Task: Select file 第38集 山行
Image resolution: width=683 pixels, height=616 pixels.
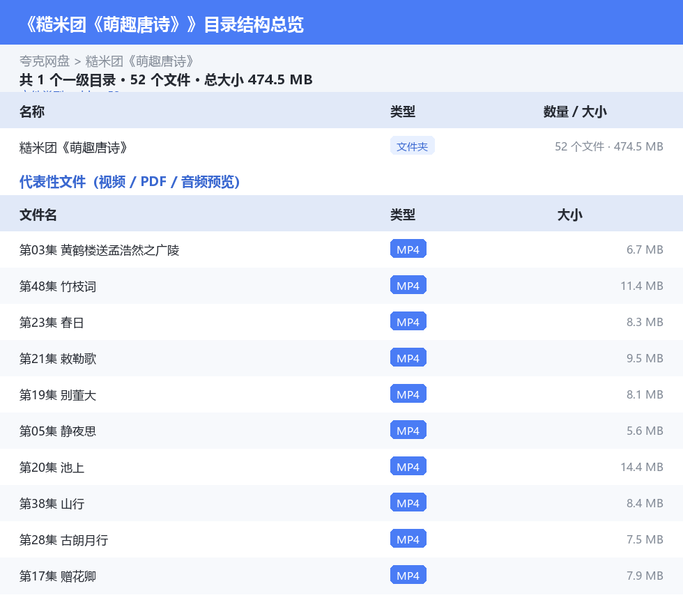Action: (x=52, y=503)
